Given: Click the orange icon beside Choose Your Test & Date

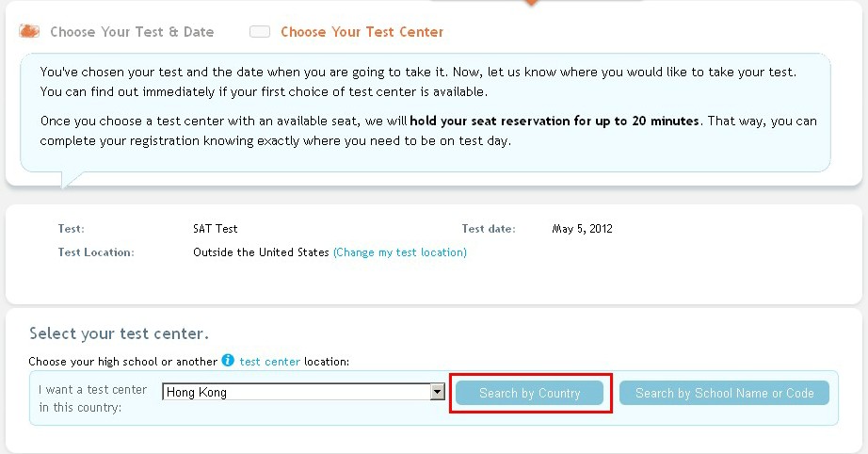Looking at the screenshot, I should coord(29,32).
